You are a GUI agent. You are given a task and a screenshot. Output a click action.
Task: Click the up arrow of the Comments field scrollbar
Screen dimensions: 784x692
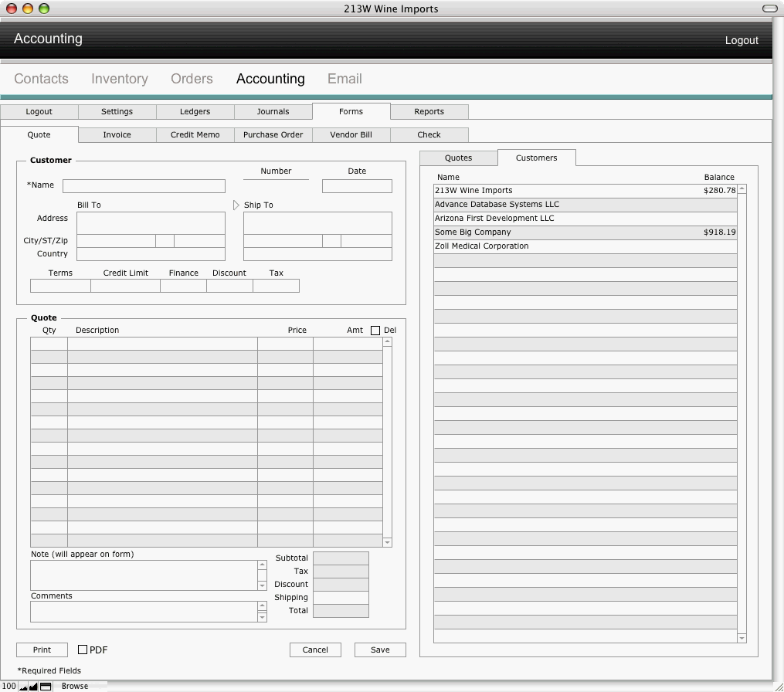click(262, 606)
